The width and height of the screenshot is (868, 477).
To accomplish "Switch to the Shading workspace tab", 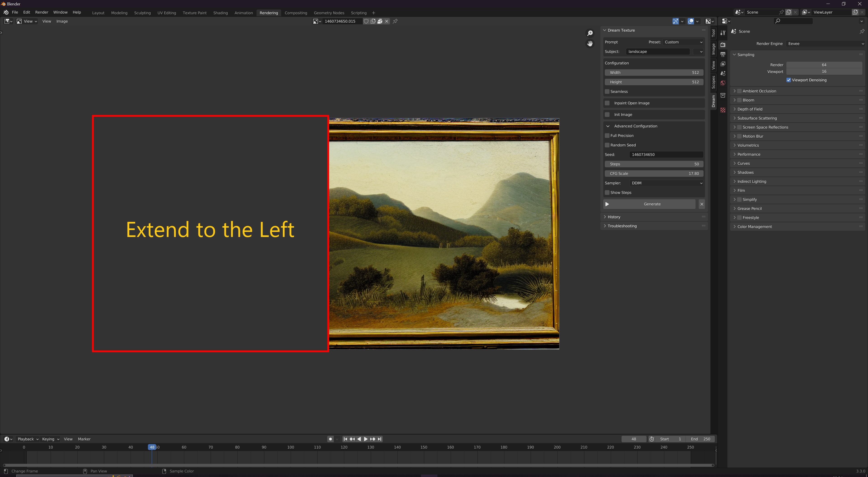I will pyautogui.click(x=220, y=13).
